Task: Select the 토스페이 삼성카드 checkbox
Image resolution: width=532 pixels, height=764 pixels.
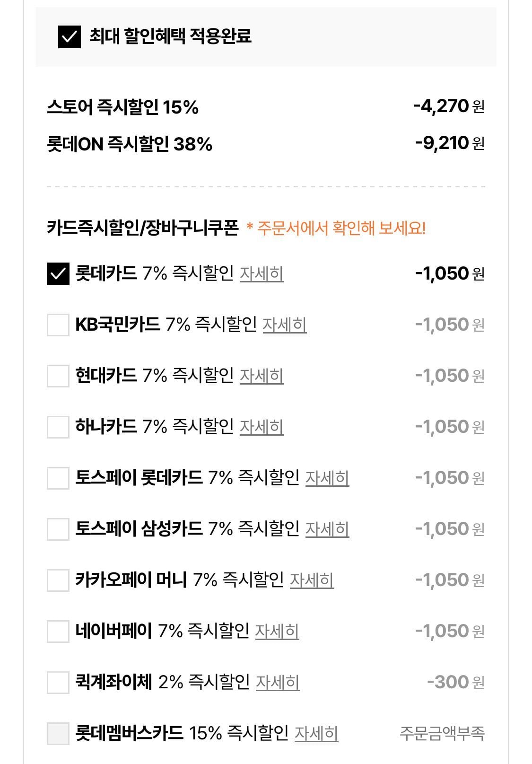Action: [58, 529]
